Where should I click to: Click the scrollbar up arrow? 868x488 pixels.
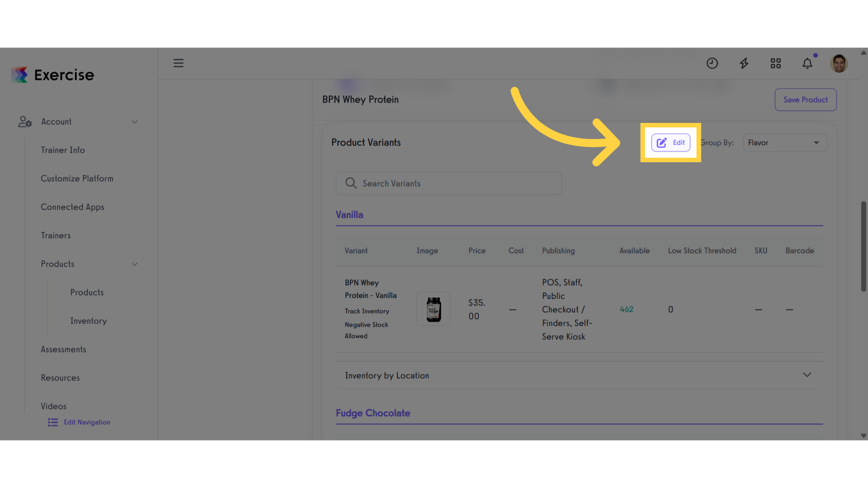pyautogui.click(x=863, y=52)
